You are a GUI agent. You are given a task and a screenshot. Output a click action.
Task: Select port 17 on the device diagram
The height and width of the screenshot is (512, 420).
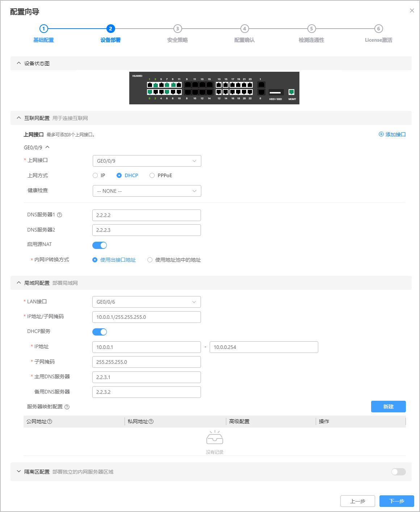pyautogui.click(x=232, y=85)
